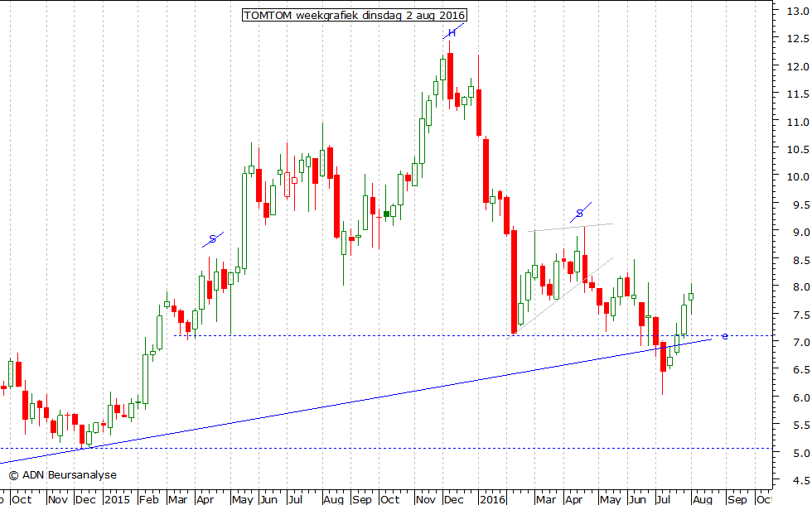
Task: Click the '© ADN Beursanalyse' copyright text
Action: pyautogui.click(x=62, y=475)
